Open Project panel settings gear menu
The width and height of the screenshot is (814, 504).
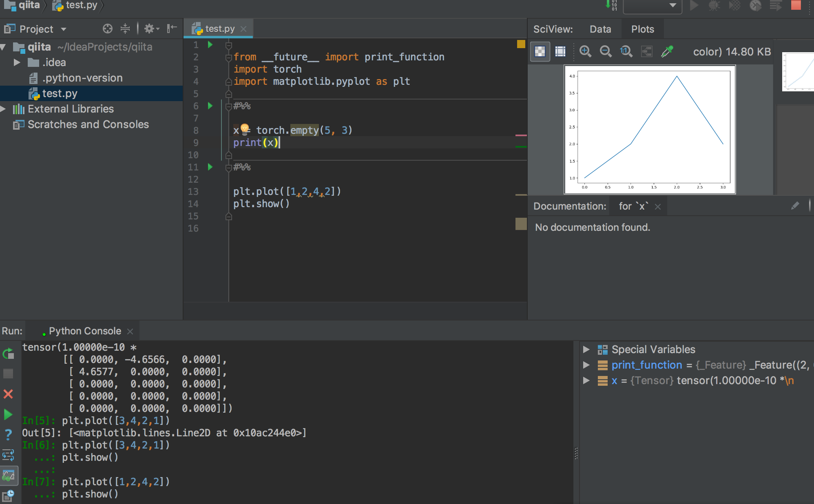(152, 29)
